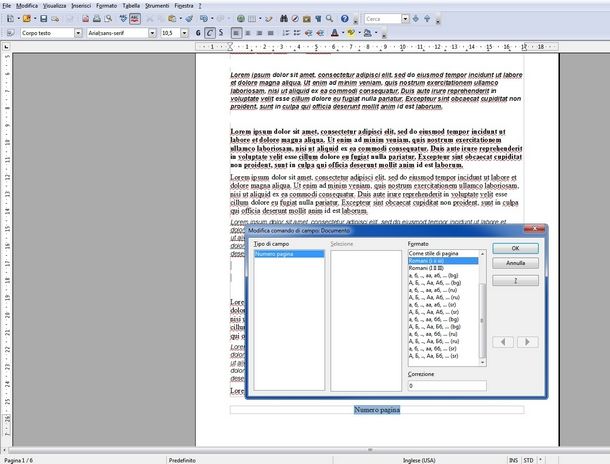Screen dimensions: 610x464
Task: Click the Find Next arrow icon
Action: point(416,18)
